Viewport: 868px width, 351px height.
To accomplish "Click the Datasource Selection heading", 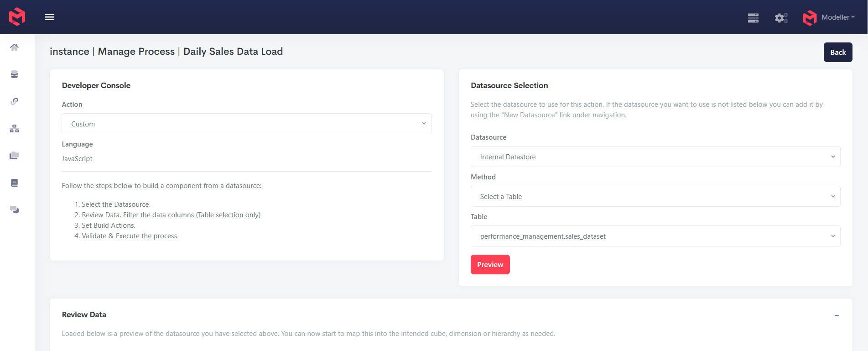I will click(x=509, y=85).
